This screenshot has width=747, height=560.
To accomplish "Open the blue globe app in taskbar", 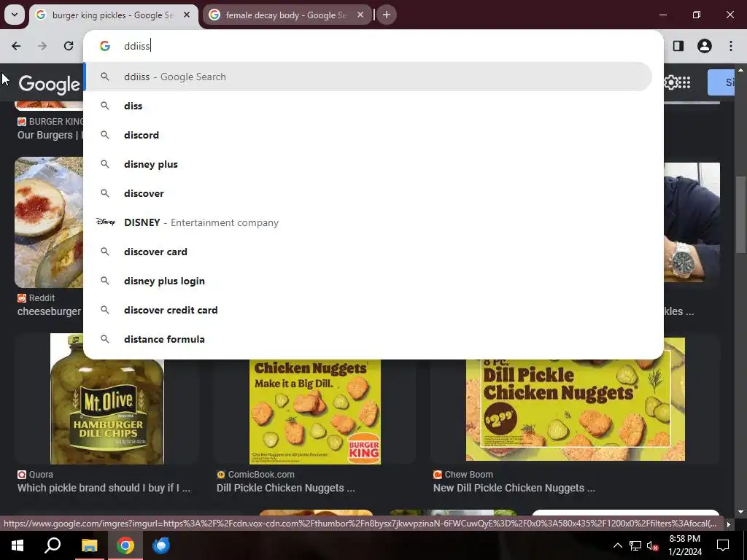I will 161,545.
